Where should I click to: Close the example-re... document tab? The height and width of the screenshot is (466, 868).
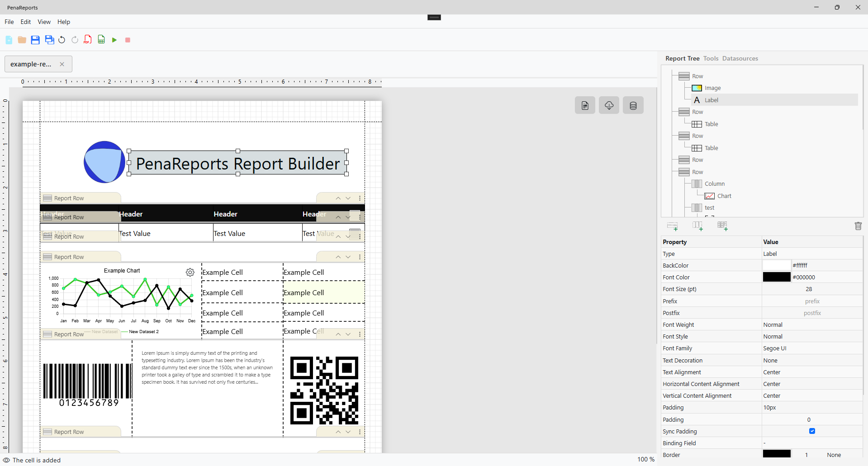tap(62, 64)
